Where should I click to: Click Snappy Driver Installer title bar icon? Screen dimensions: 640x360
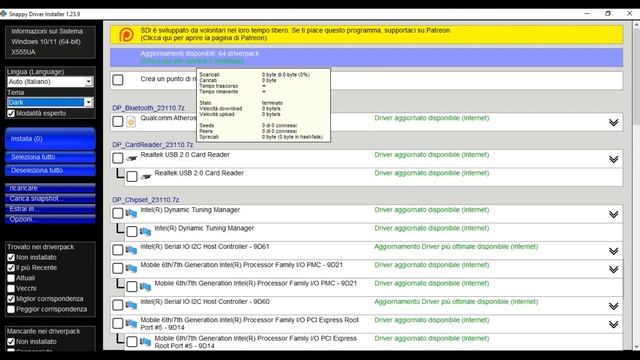coord(4,13)
